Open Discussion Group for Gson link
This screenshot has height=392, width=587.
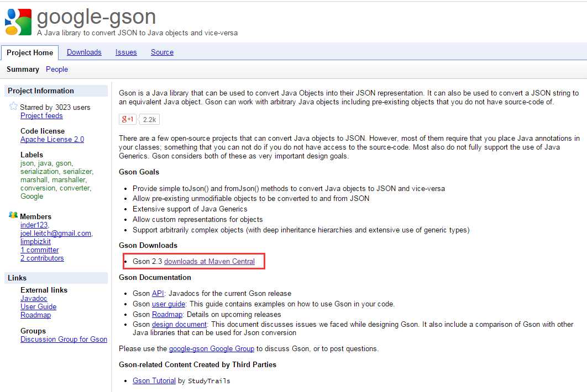64,339
